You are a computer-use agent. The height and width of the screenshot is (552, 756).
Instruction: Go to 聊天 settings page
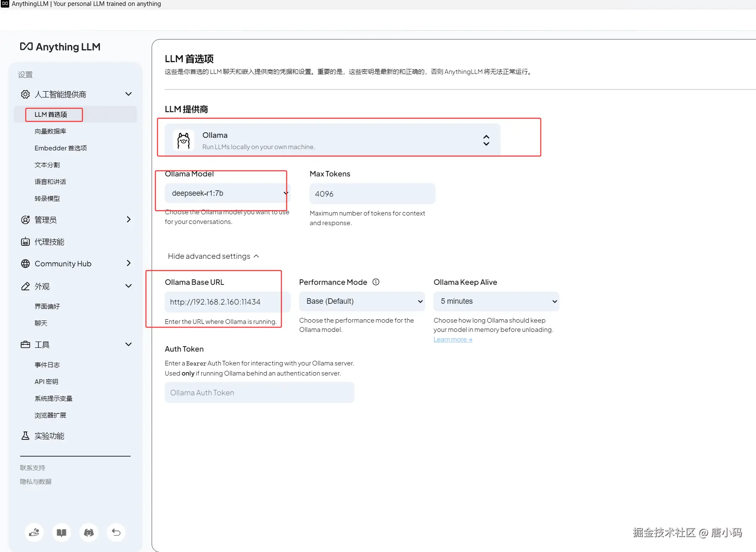pos(41,323)
